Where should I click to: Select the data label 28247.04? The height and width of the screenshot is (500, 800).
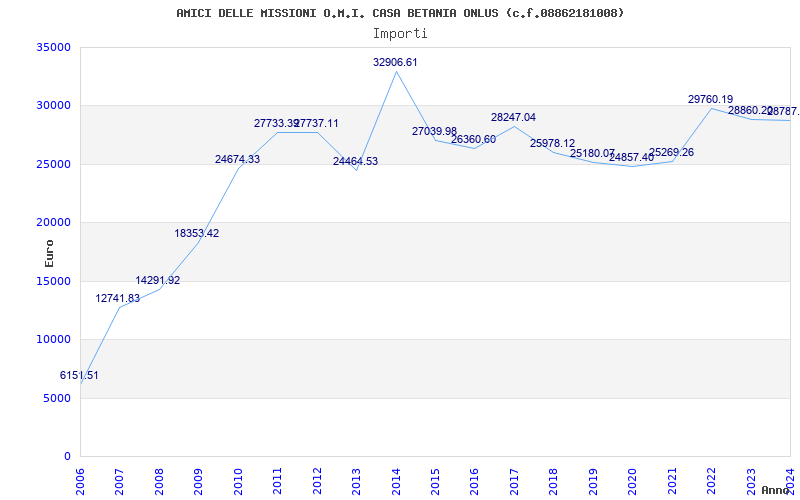pyautogui.click(x=514, y=117)
